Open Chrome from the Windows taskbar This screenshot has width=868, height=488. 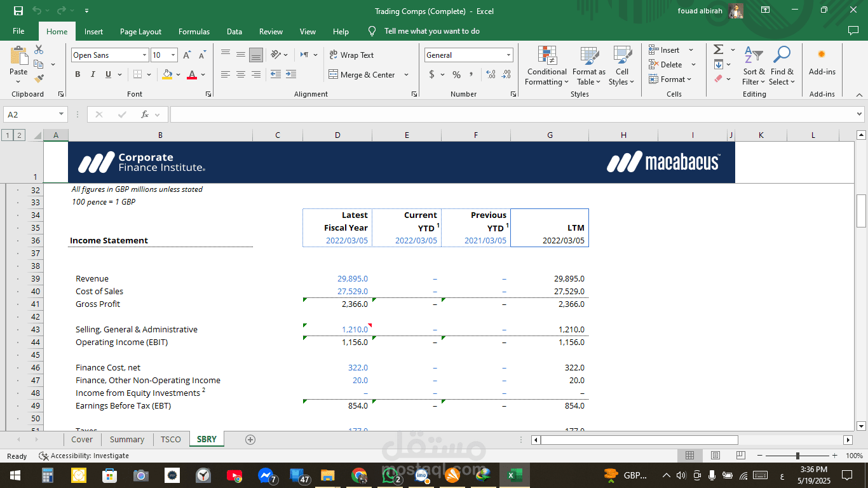359,475
